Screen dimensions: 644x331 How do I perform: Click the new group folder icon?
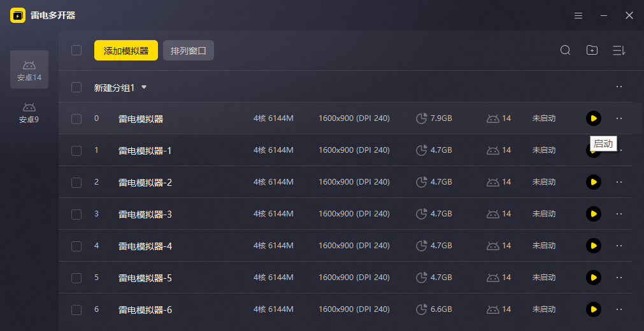coord(592,50)
